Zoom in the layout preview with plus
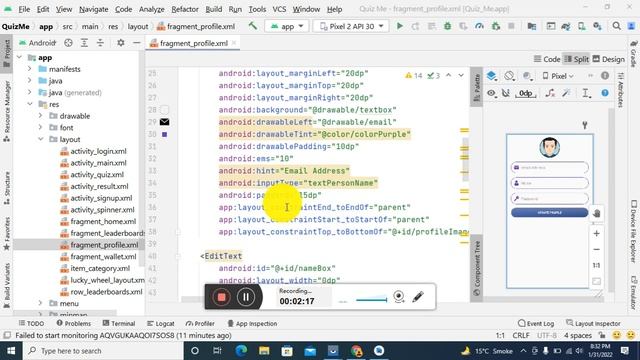 [x=596, y=233]
